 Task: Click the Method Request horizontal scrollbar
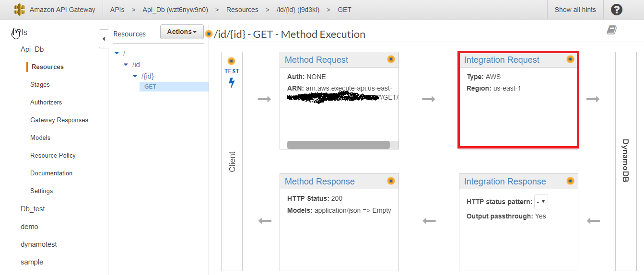[x=338, y=145]
